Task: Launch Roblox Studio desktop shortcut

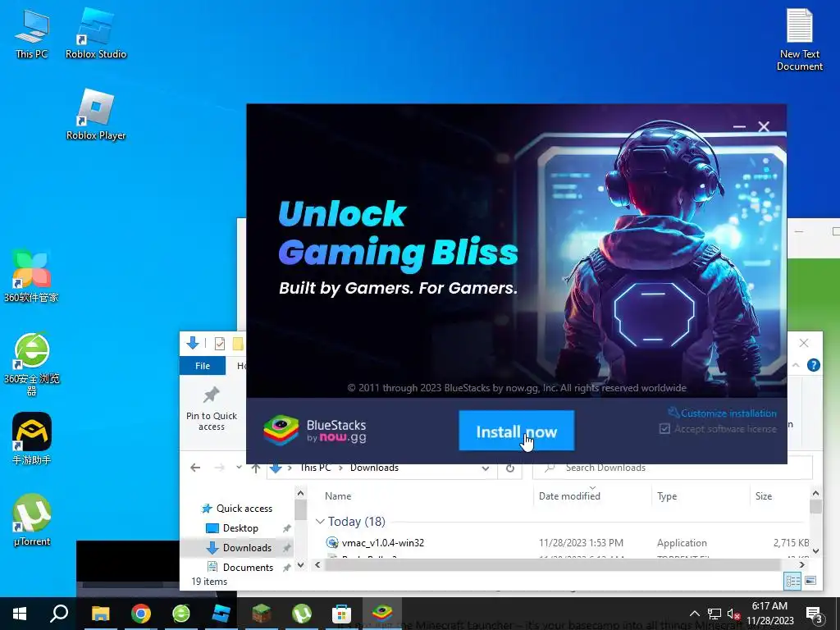Action: (x=96, y=33)
